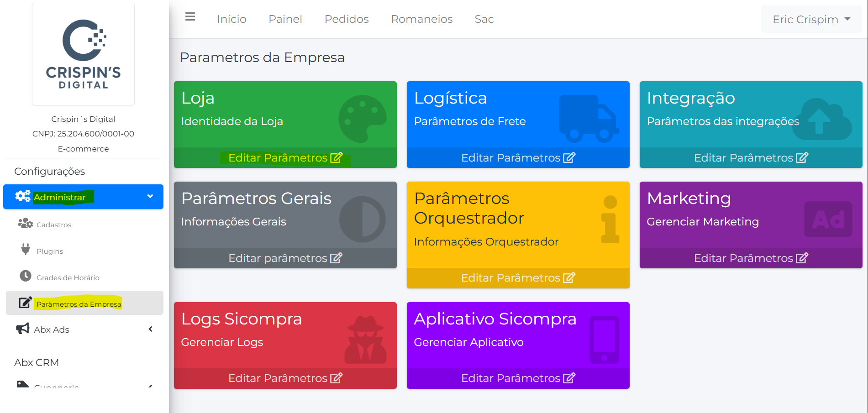This screenshot has height=413, width=868.
Task: Click the palette icon on Loja card
Action: pyautogui.click(x=362, y=119)
